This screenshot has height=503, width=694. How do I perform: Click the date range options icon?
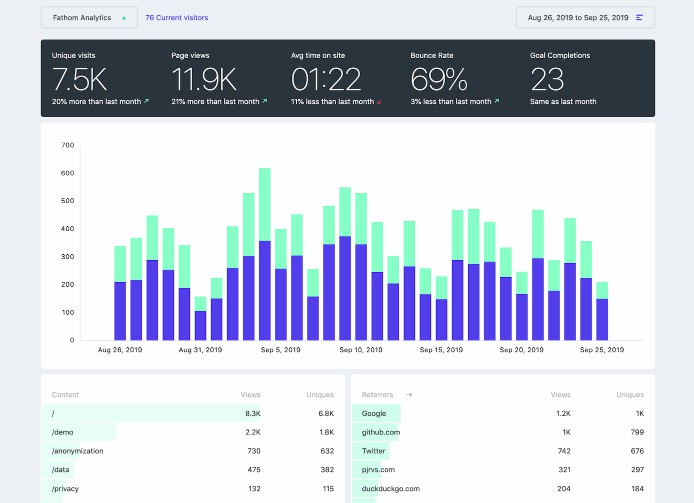coord(640,18)
